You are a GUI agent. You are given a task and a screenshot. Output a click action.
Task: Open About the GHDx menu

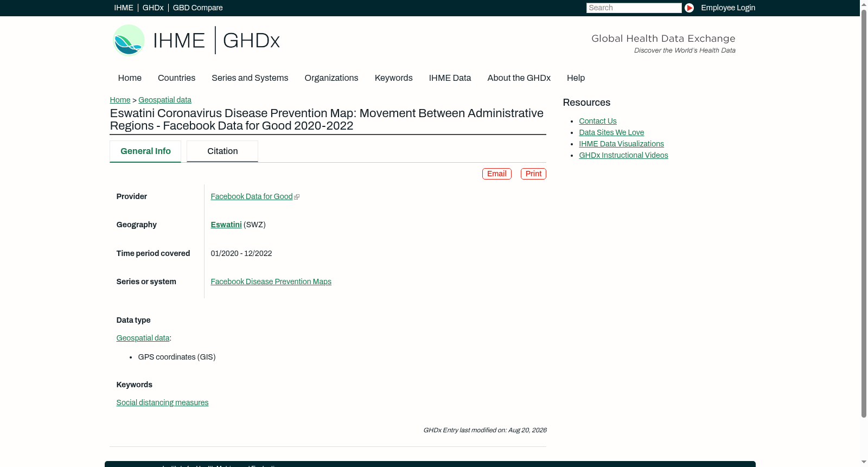tap(519, 78)
